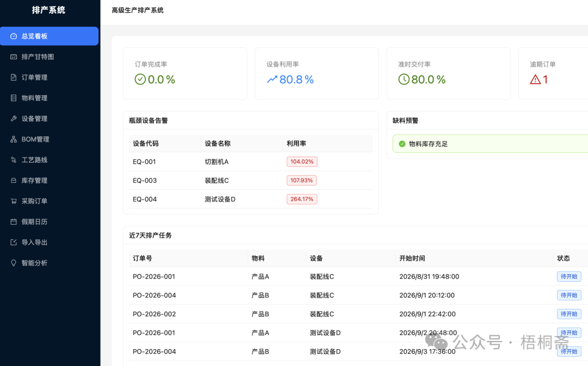
Task: Click 测试设备D in the bottleneck alert table
Action: [x=220, y=199]
